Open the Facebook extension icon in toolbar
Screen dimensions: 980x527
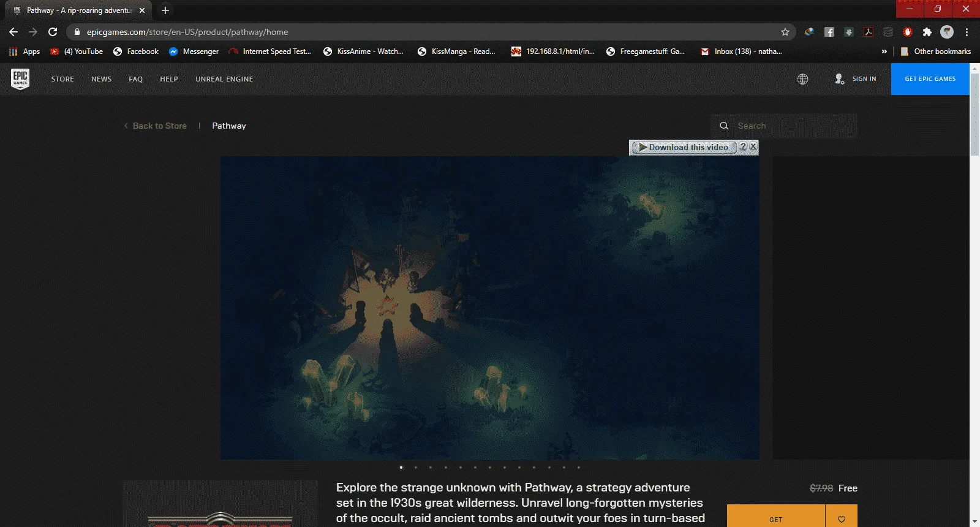pyautogui.click(x=829, y=32)
